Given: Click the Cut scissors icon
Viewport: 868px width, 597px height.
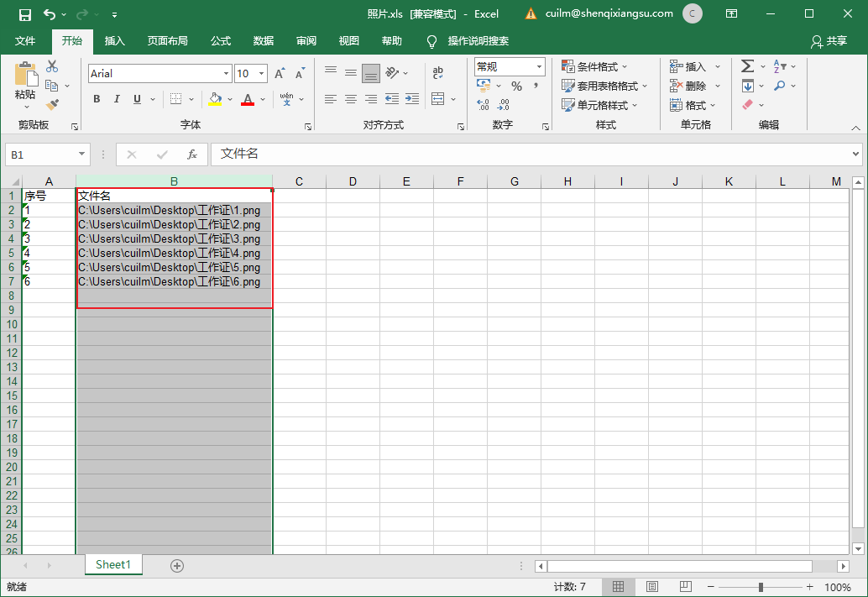Looking at the screenshot, I should [x=52, y=66].
